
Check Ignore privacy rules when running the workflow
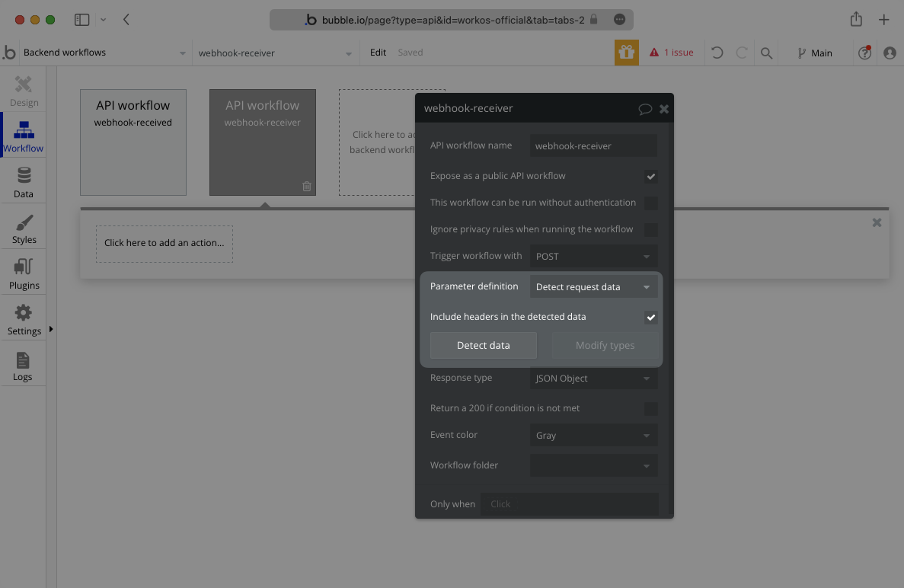651,229
